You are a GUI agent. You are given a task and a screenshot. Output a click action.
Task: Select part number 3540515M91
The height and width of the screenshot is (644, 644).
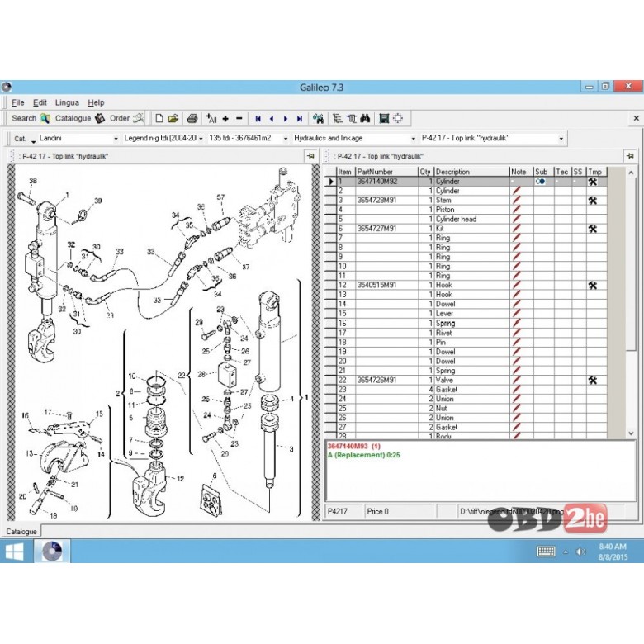coord(376,285)
